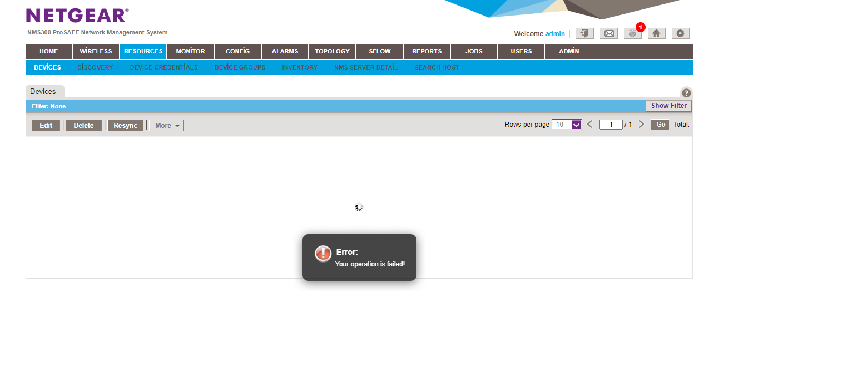This screenshot has height=391, width=868.
Task: Click the admin username link
Action: click(555, 34)
